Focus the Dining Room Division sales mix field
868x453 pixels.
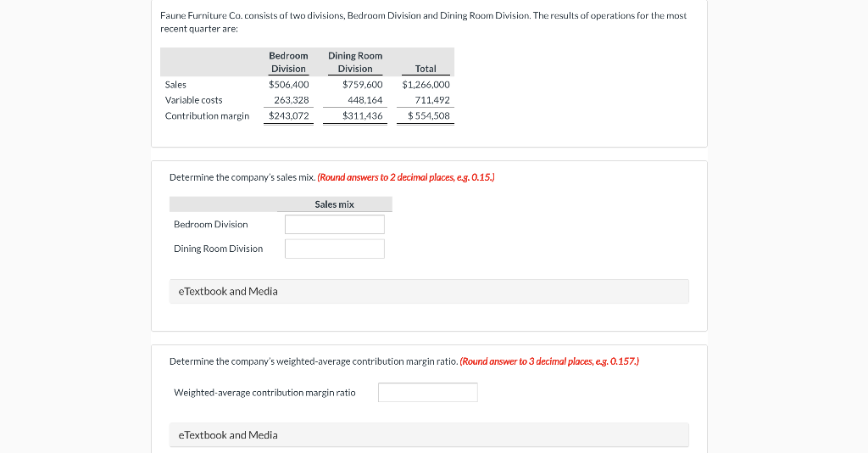click(334, 249)
